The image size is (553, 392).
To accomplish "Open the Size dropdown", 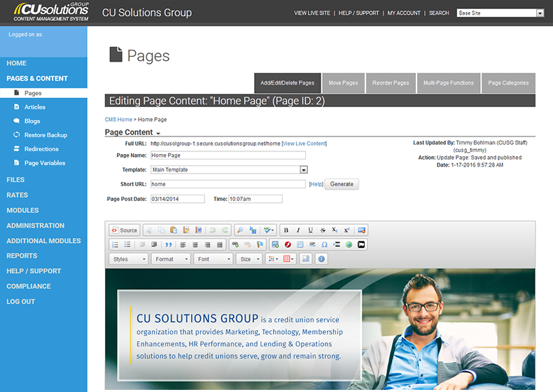I will (x=249, y=259).
